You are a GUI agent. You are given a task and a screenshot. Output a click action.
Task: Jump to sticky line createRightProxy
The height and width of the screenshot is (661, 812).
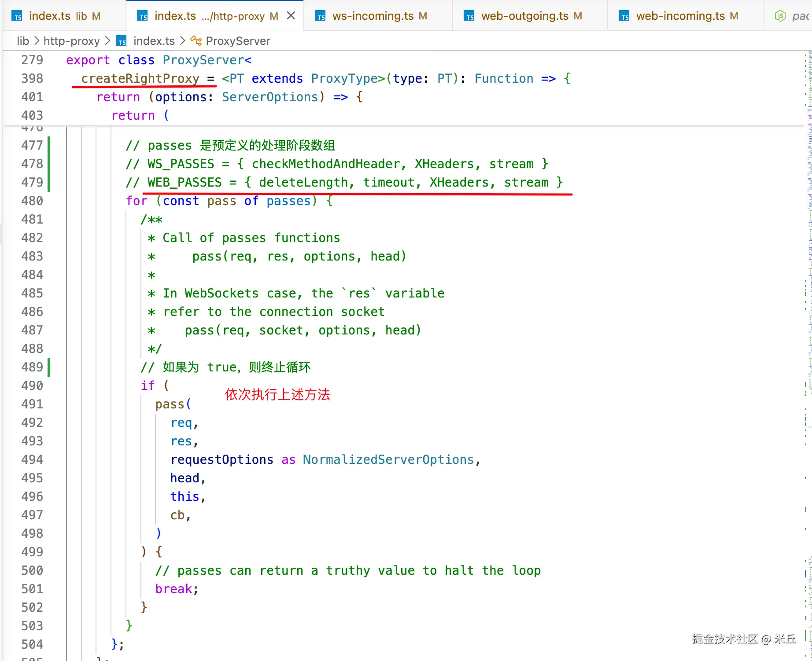[x=140, y=78]
